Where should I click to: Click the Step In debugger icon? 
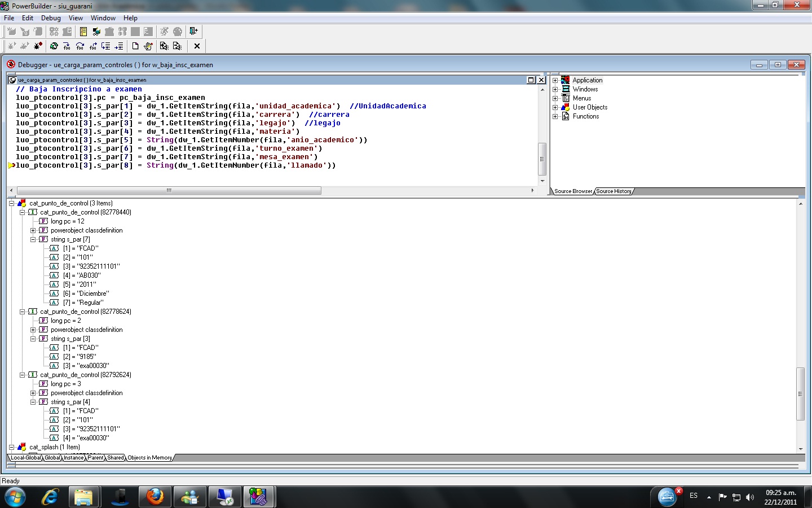[x=67, y=46]
